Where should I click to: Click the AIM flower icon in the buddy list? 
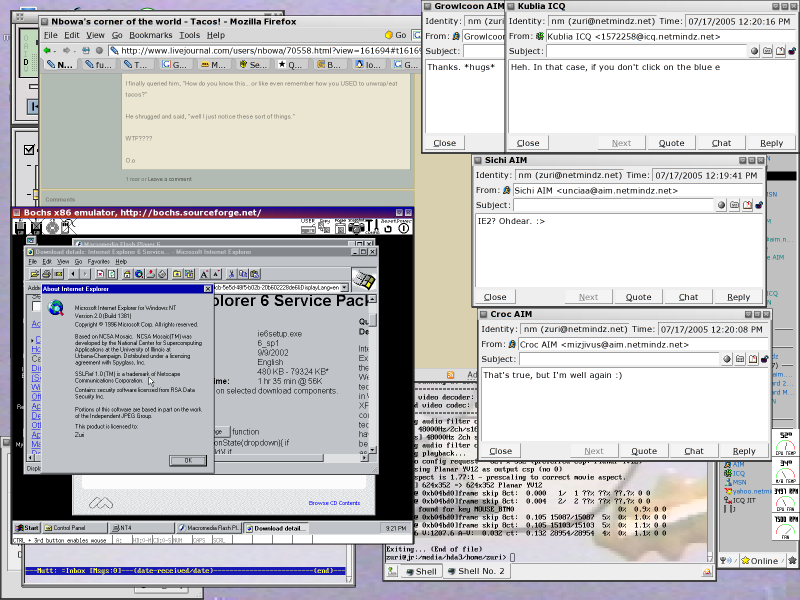point(729,463)
